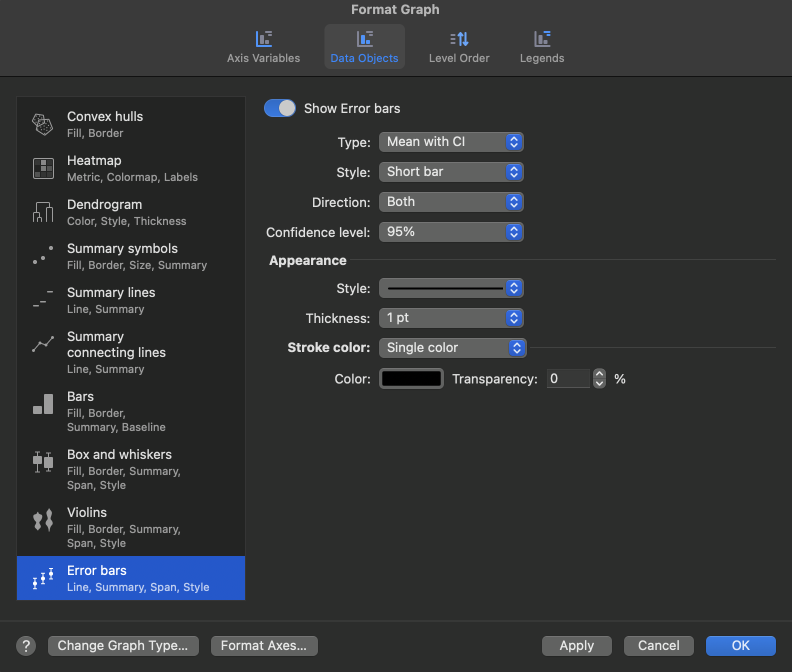Click the Legends toolbar icon

[x=542, y=39]
